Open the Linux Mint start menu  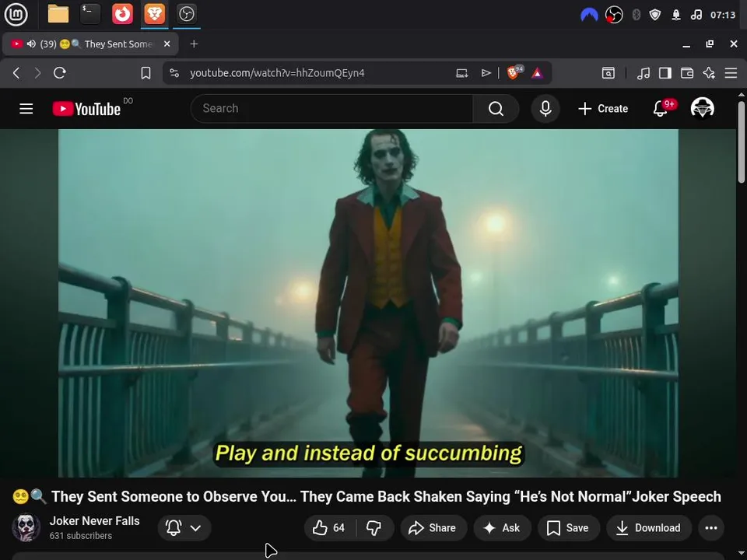(x=16, y=14)
